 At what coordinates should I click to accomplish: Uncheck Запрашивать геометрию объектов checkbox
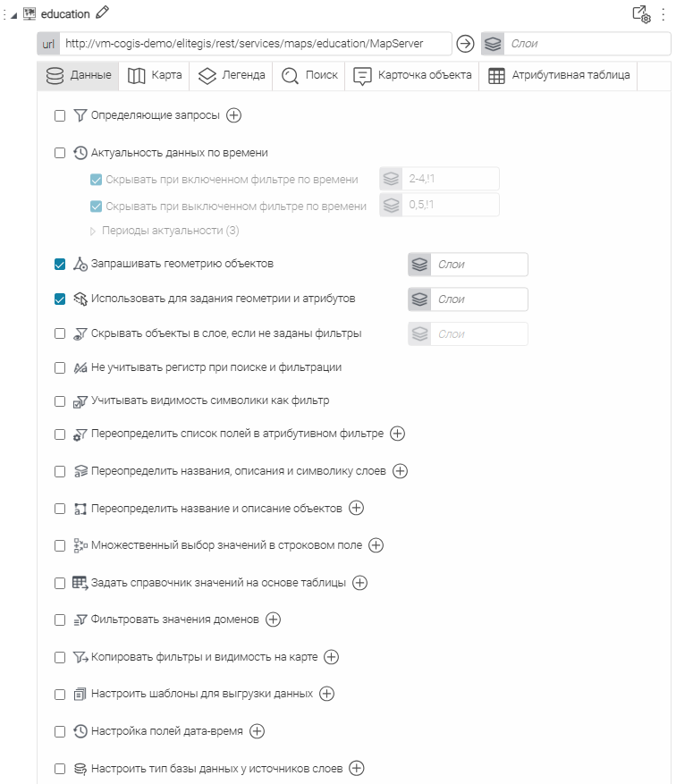click(60, 265)
